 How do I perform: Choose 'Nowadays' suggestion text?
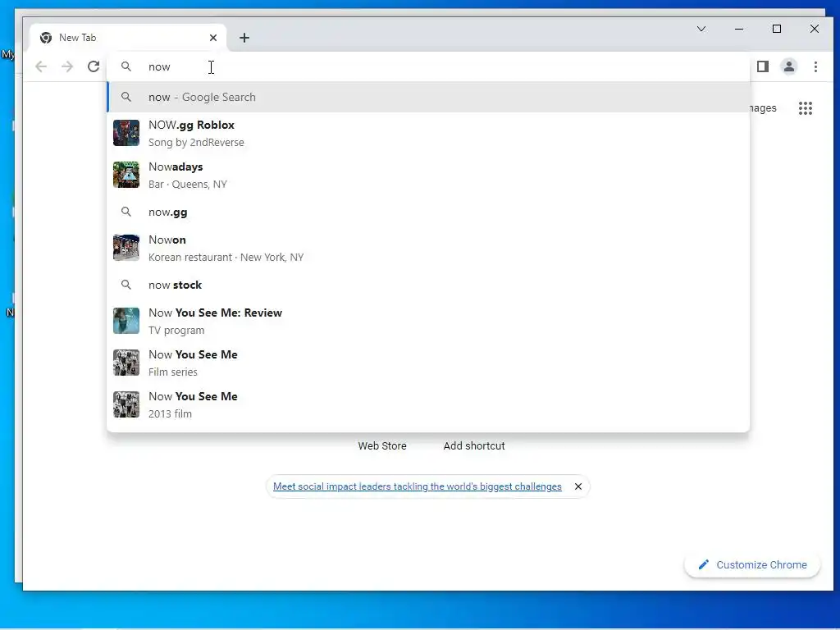tap(176, 167)
